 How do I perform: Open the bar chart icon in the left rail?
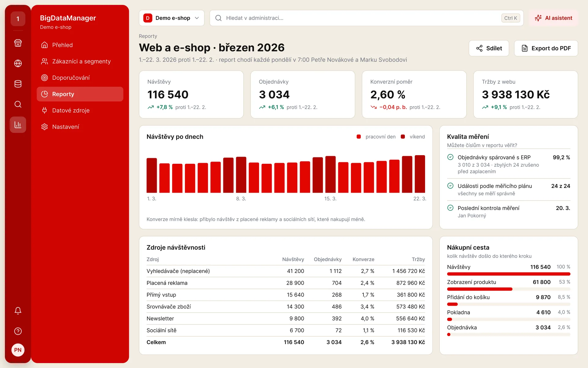coord(18,125)
